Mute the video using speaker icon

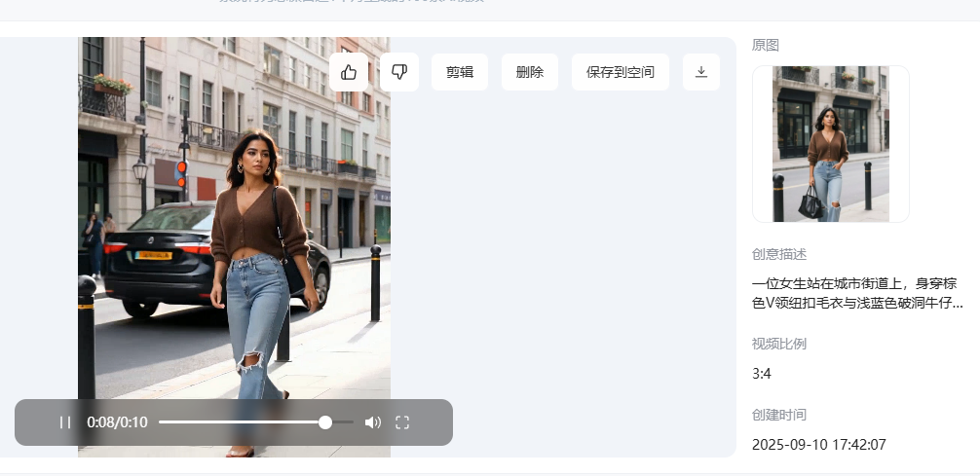click(x=372, y=422)
